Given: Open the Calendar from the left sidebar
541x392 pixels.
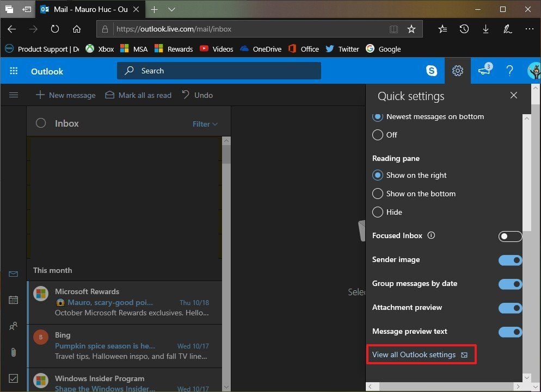Looking at the screenshot, I should tap(14, 300).
